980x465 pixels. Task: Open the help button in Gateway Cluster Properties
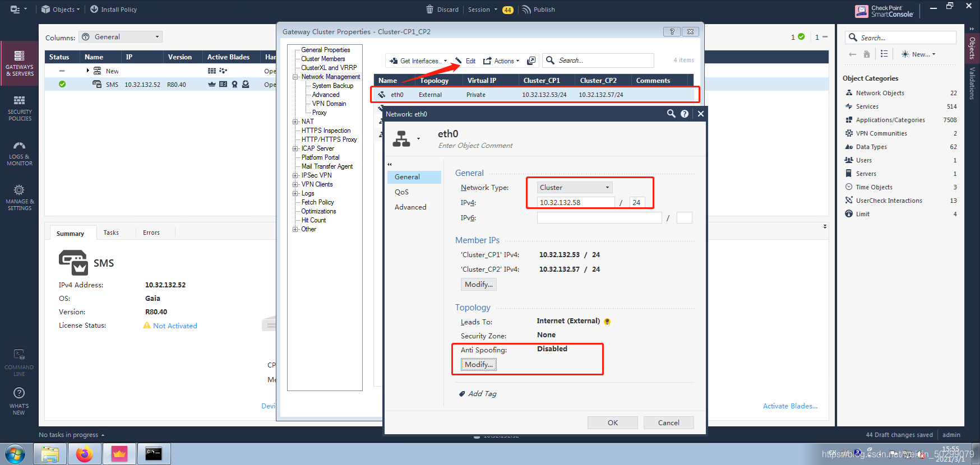[672, 32]
